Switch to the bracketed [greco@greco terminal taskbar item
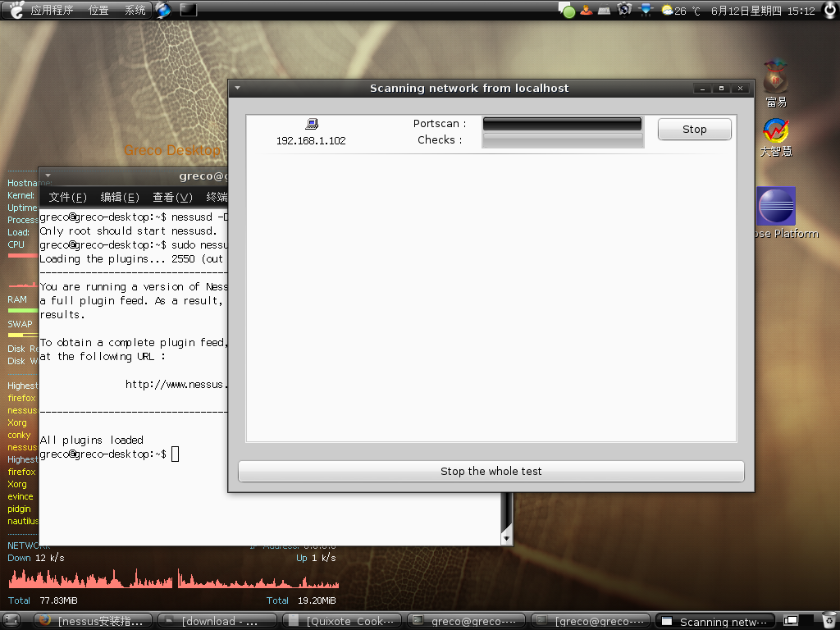This screenshot has width=840, height=630. coord(591,621)
